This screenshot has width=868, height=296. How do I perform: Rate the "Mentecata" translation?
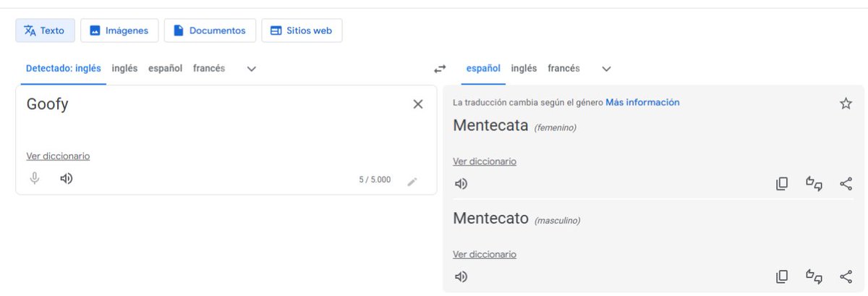click(x=814, y=184)
